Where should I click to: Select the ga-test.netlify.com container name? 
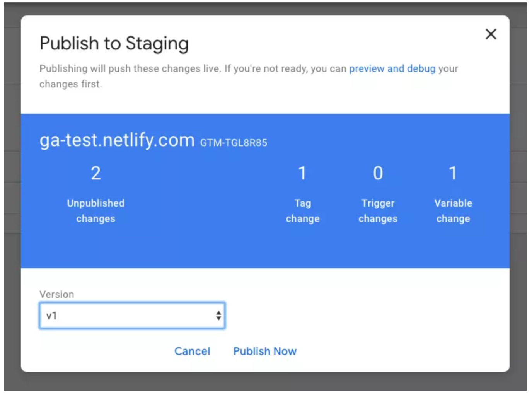point(117,140)
